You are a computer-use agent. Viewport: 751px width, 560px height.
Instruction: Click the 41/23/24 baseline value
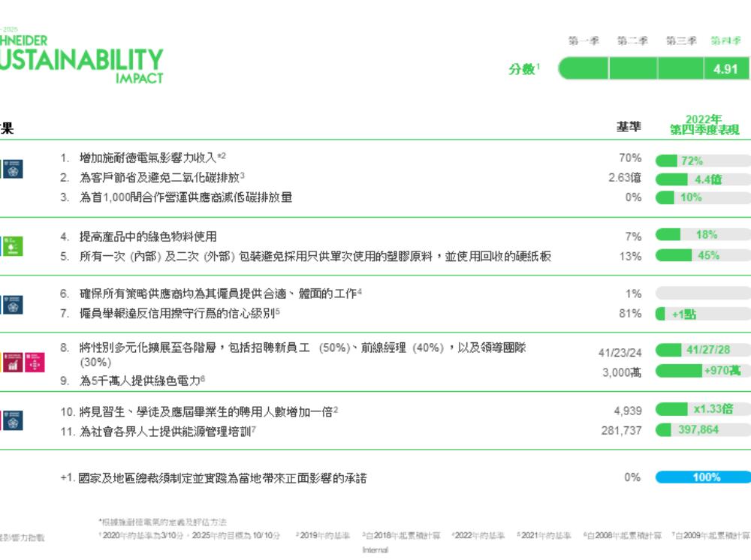(x=620, y=353)
